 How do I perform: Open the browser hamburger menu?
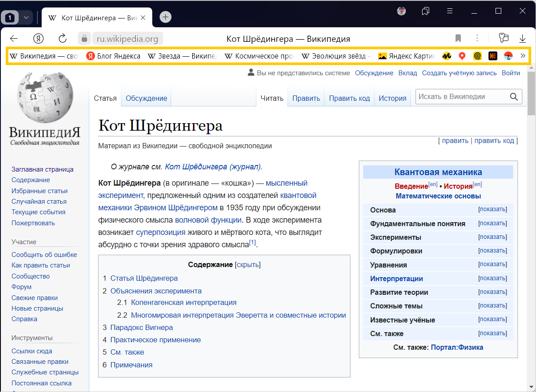point(450,11)
